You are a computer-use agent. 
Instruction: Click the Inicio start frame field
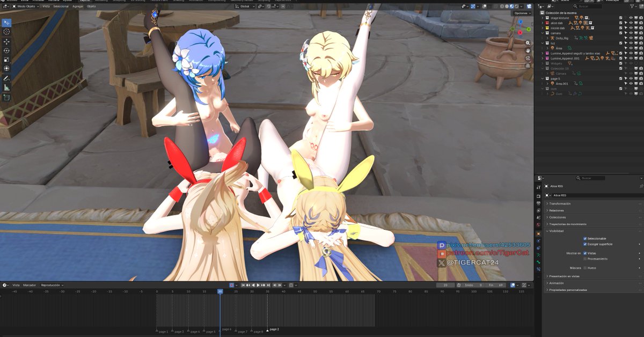tap(473, 285)
